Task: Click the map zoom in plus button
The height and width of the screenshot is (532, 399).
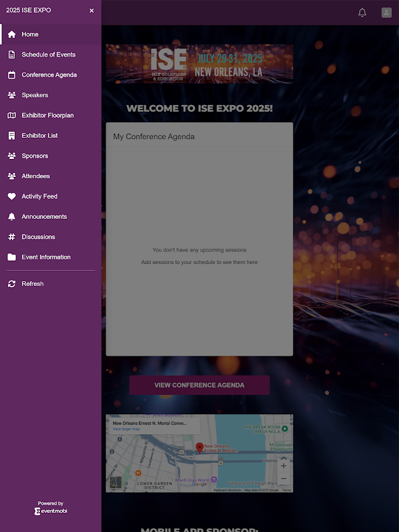Action: point(284,466)
